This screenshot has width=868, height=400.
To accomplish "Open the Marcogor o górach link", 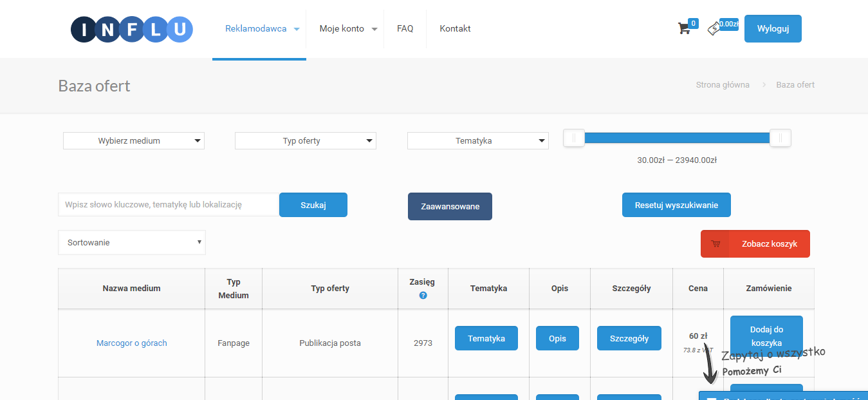I will pyautogui.click(x=131, y=343).
